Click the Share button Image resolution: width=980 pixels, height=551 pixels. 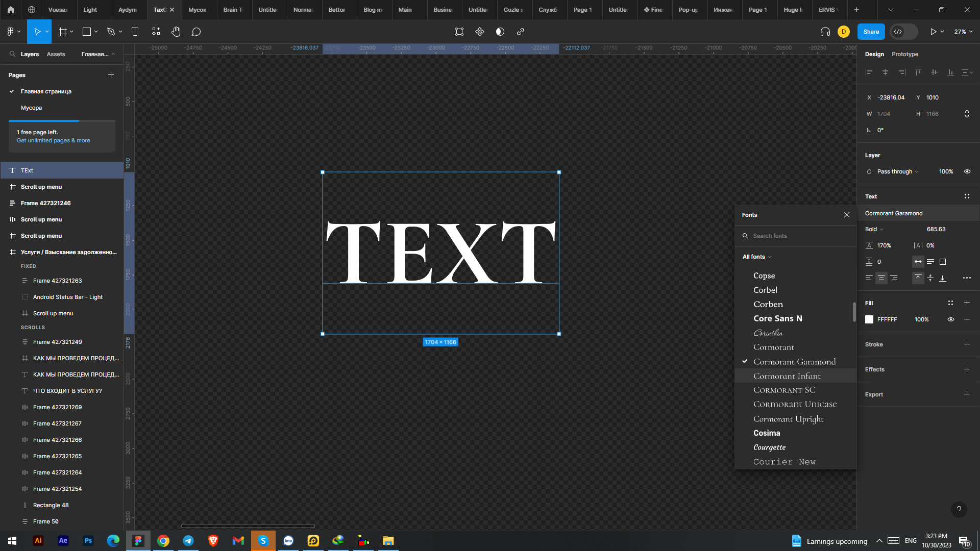coord(871,32)
